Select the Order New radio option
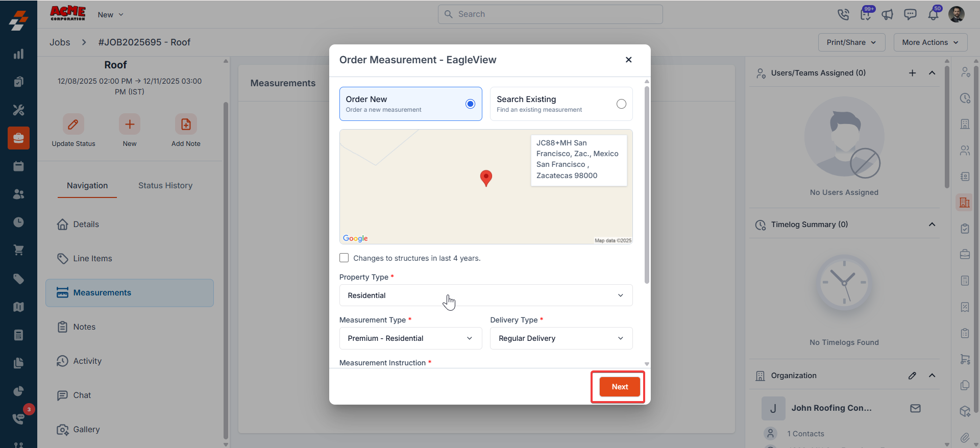This screenshot has height=448, width=980. pos(471,104)
